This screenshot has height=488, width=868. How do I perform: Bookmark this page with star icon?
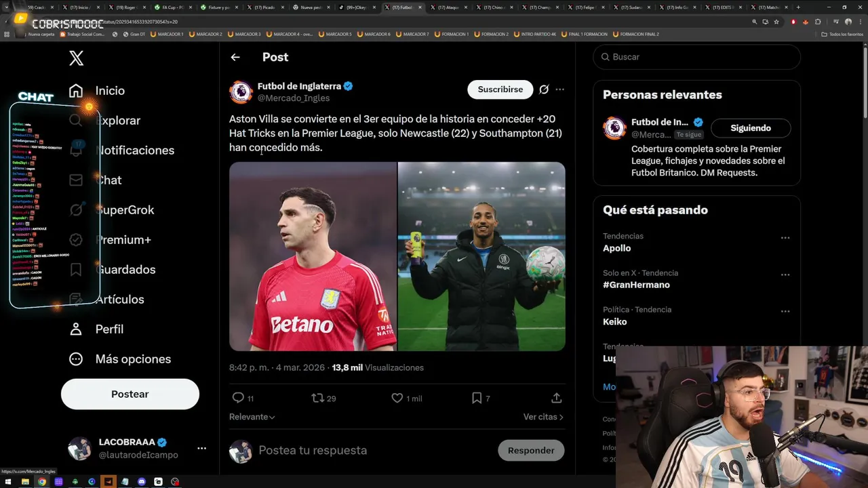(x=776, y=22)
